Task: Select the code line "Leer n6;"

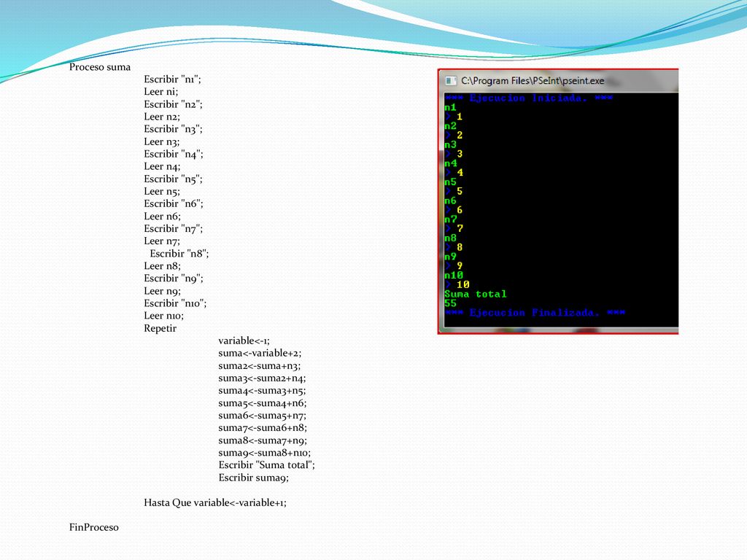Action: click(x=163, y=216)
